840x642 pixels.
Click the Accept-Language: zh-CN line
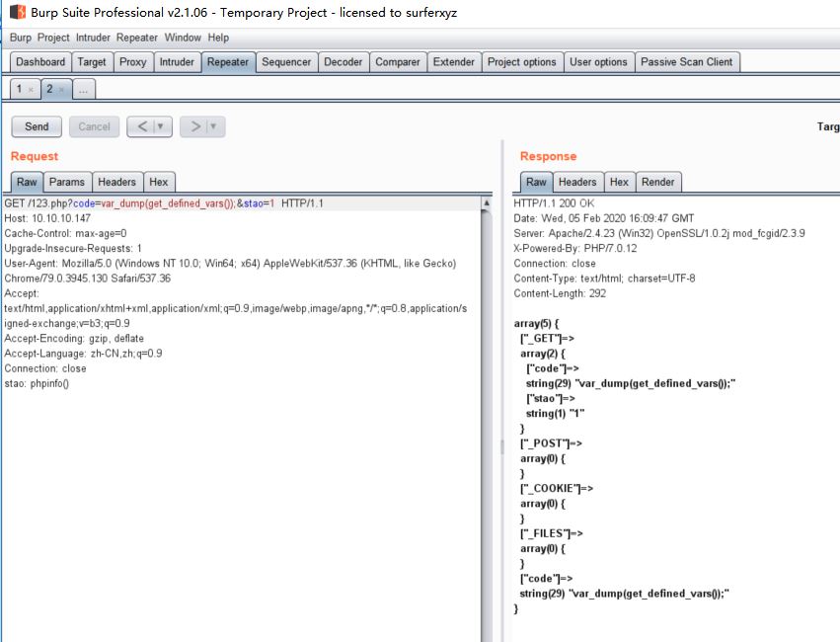coord(83,354)
